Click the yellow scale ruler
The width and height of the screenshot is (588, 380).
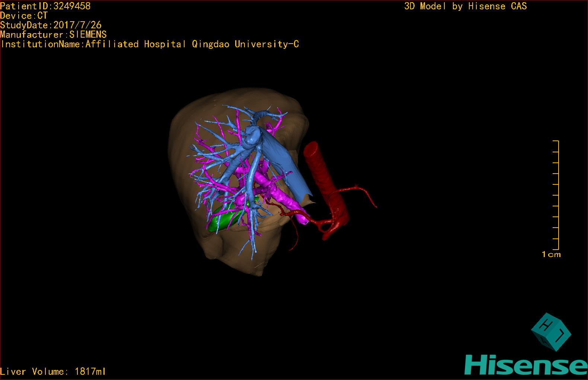[x=556, y=195]
